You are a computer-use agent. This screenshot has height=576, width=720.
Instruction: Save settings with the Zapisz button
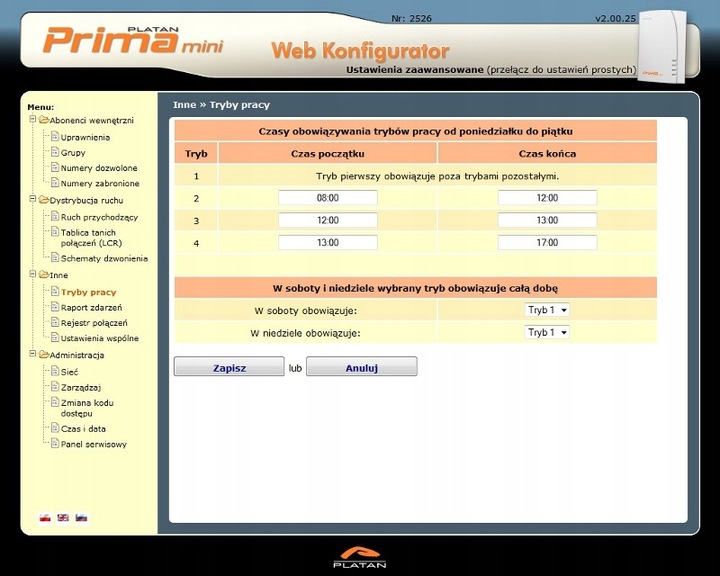[229, 367]
